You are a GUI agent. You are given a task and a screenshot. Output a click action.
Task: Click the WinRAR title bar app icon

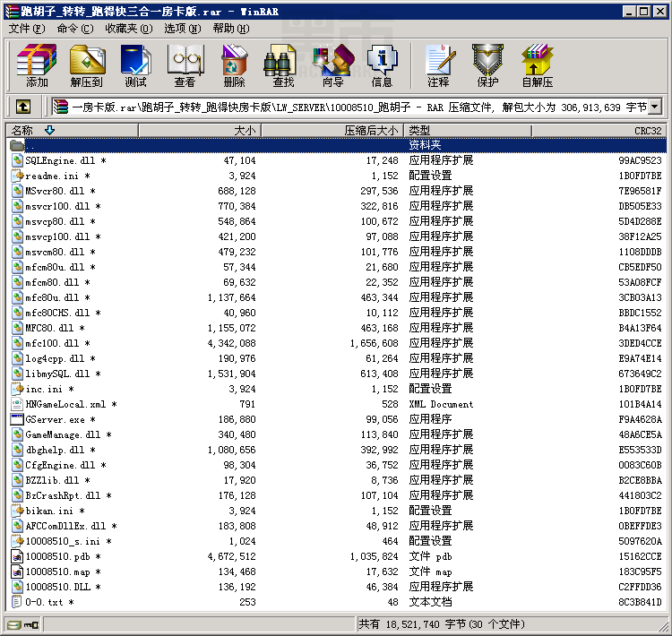(12, 12)
